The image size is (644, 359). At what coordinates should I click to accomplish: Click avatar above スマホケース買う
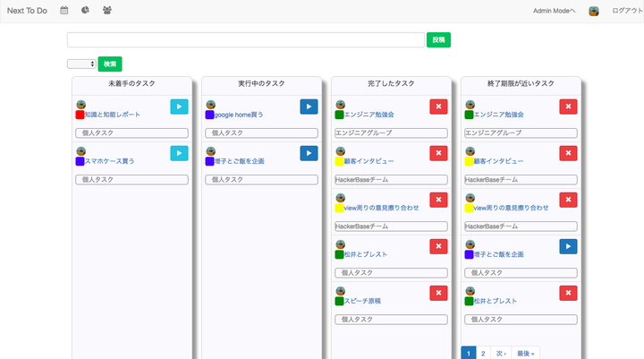point(80,151)
